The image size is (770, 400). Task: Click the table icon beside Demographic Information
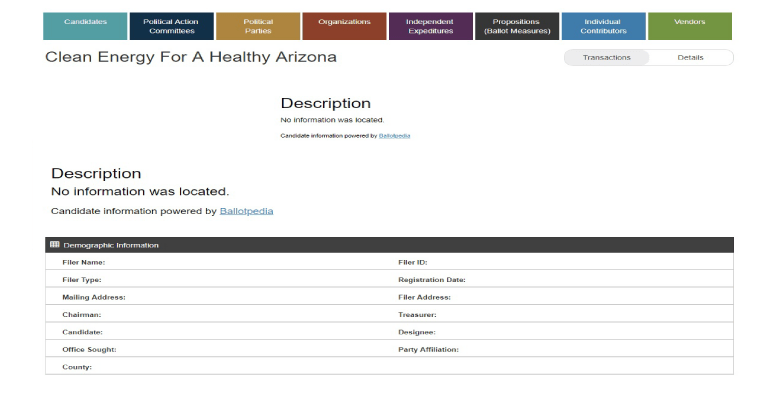54,245
